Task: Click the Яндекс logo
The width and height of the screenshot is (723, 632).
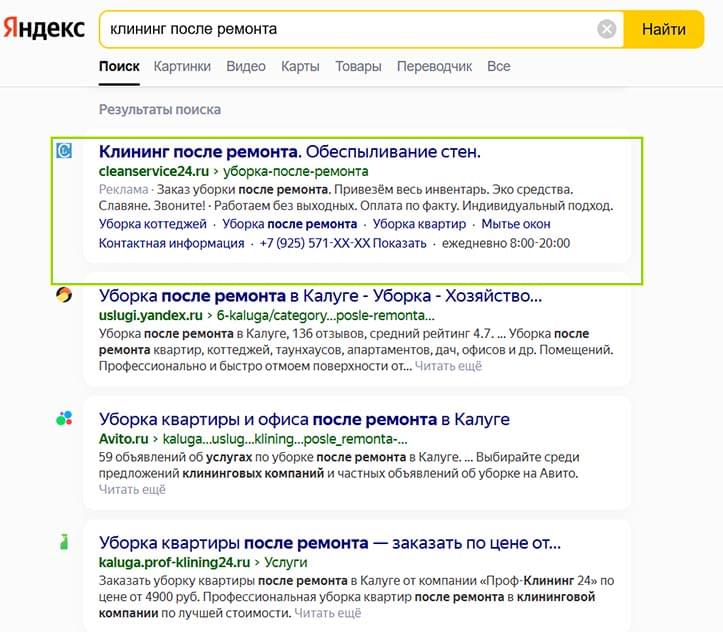Action: pos(44,29)
